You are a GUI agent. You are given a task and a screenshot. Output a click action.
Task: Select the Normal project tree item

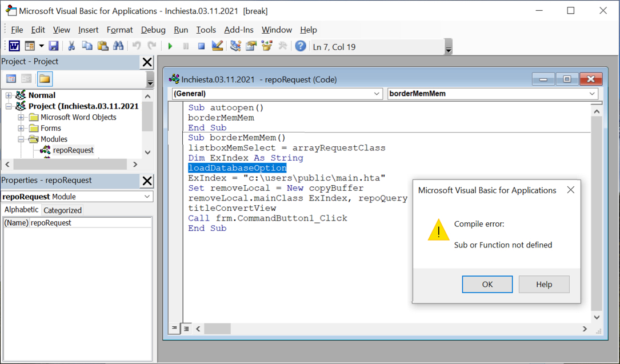coord(42,95)
